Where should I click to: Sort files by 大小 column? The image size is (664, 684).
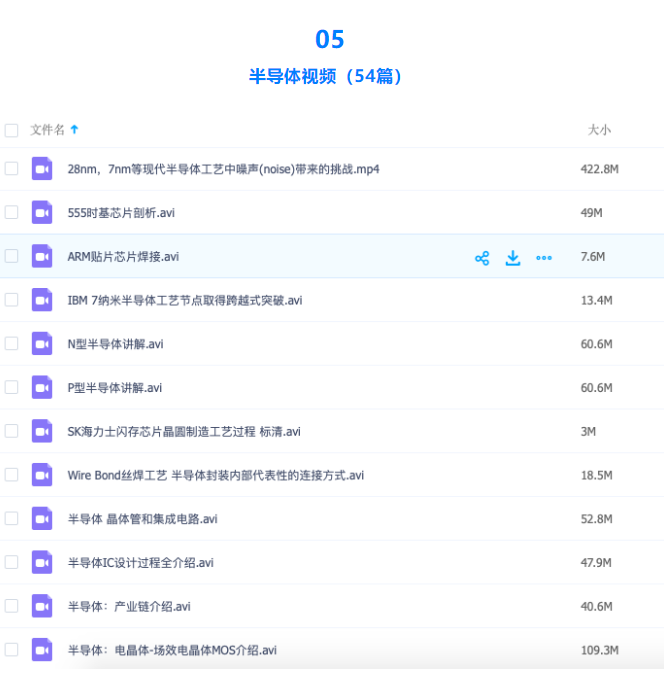599,130
